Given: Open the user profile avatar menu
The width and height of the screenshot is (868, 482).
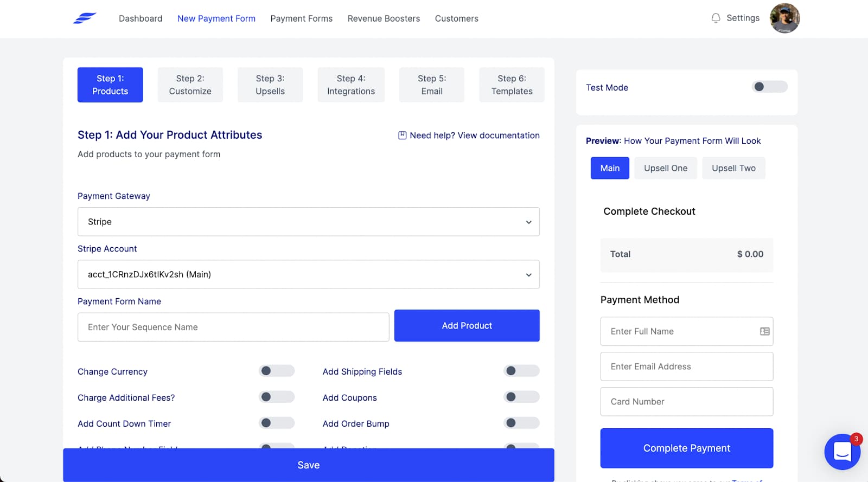Looking at the screenshot, I should coord(784,18).
